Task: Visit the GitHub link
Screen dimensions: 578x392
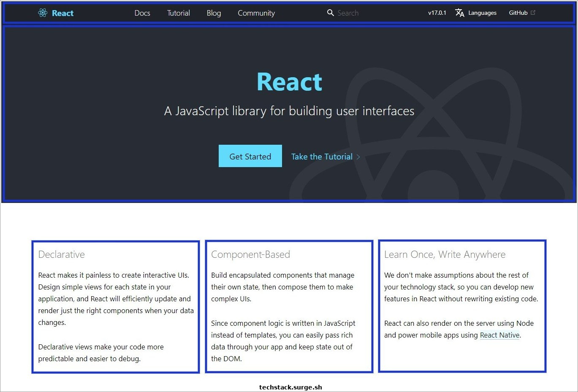Action: pos(518,13)
